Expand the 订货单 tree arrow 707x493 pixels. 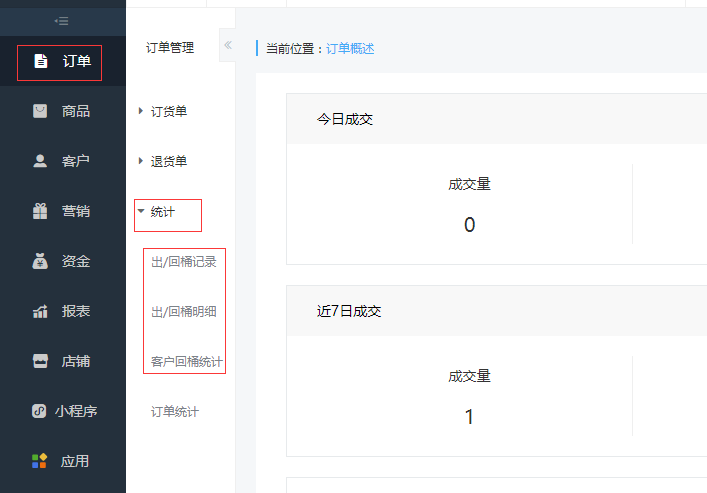coord(141,111)
